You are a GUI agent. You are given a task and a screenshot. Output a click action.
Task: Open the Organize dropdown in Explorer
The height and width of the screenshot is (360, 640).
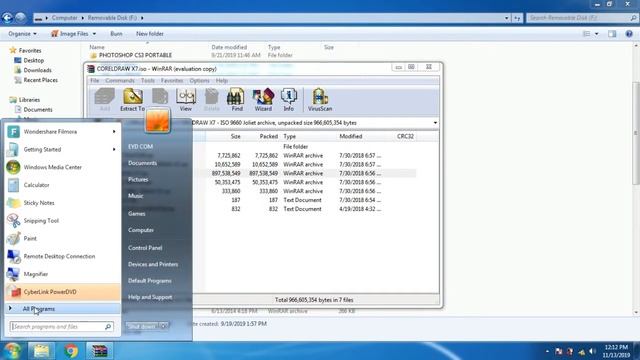coord(22,34)
